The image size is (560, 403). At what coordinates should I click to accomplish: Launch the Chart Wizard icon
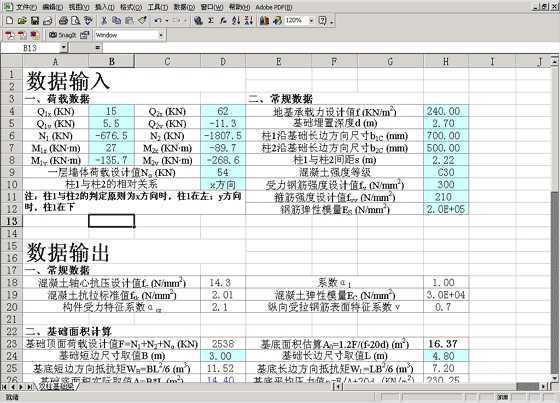pyautogui.click(x=264, y=20)
